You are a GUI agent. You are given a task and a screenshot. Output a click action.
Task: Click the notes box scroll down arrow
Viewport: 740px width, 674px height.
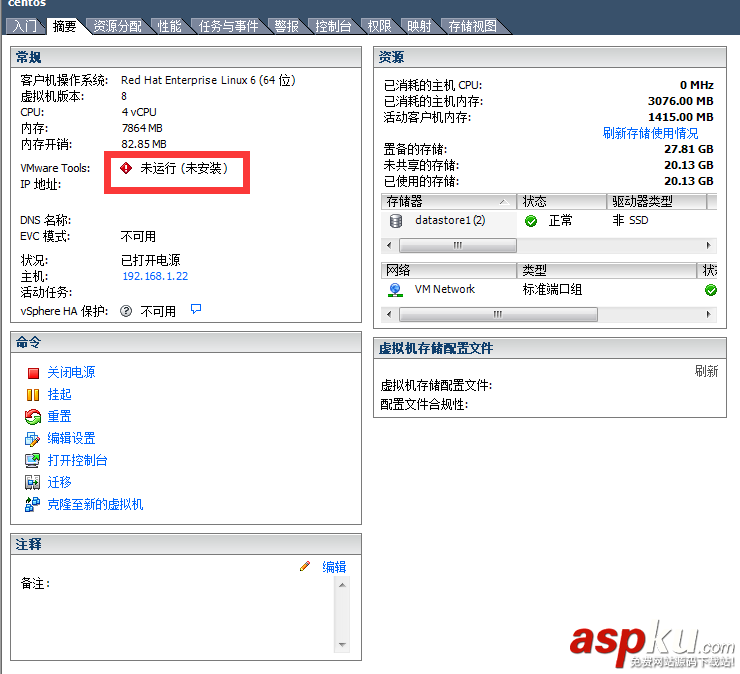pos(342,645)
